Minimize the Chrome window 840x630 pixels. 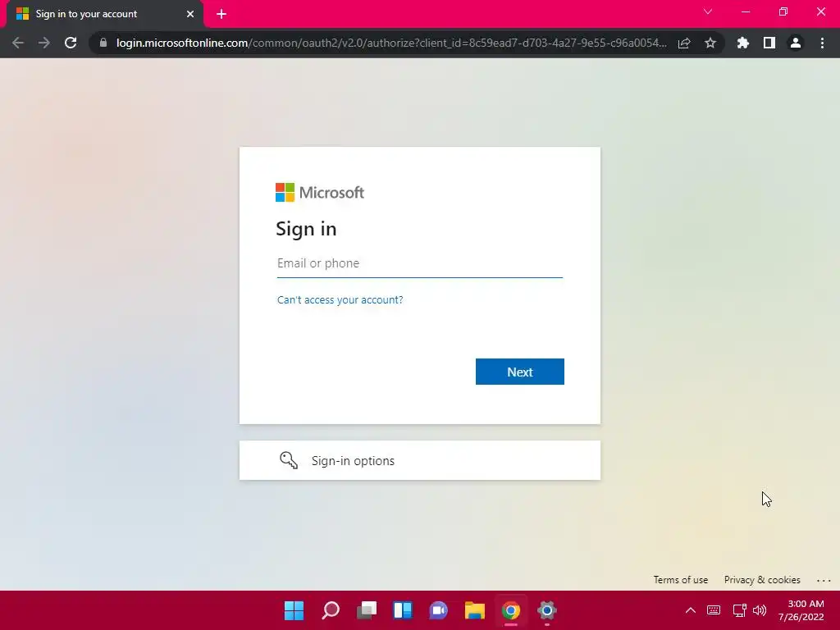pos(745,11)
